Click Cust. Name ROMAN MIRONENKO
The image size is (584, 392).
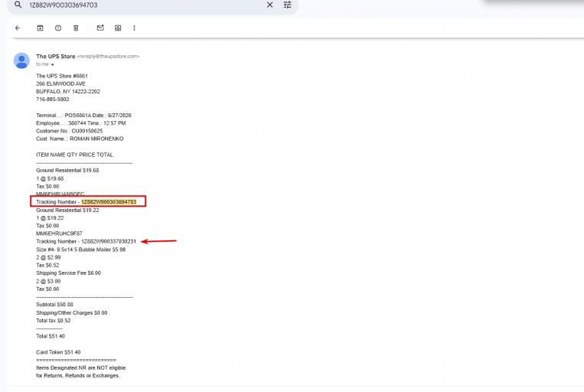80,139
